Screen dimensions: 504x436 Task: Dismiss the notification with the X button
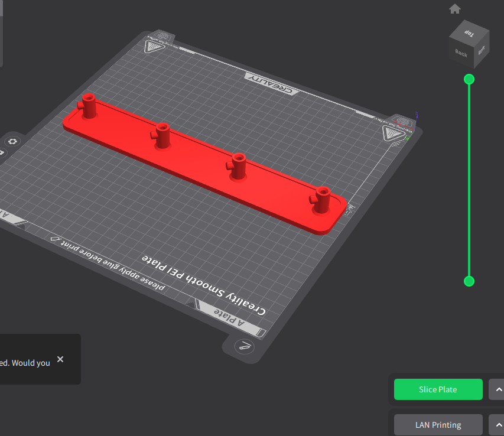(60, 359)
